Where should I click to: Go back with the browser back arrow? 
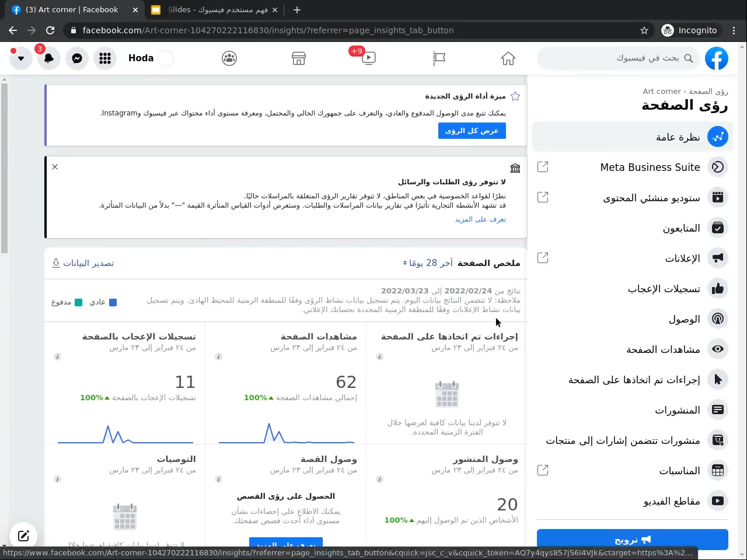click(13, 30)
